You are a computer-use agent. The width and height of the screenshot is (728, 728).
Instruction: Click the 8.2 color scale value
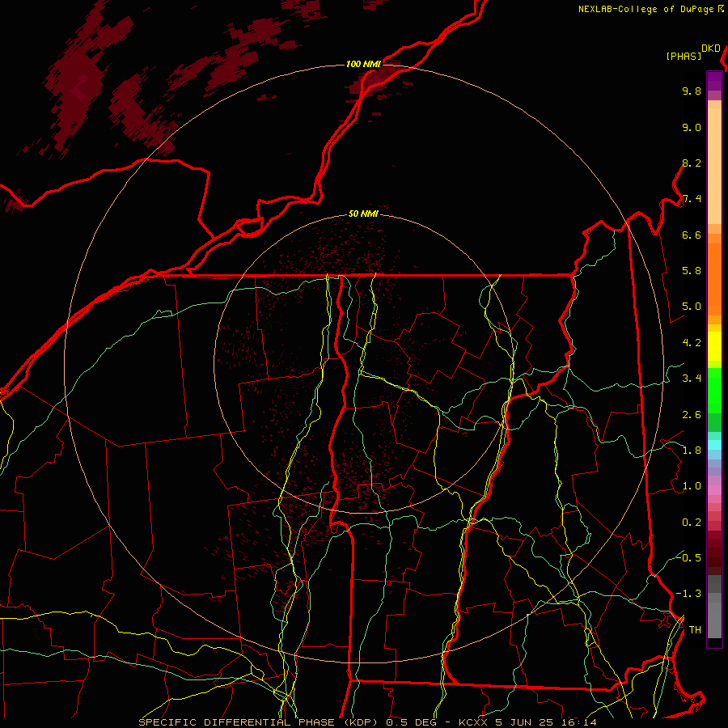click(x=692, y=163)
